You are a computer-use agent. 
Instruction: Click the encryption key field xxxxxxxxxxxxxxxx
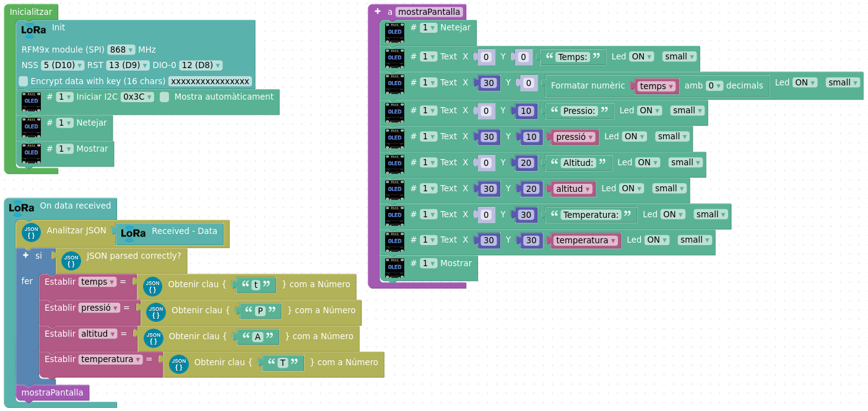[x=210, y=81]
